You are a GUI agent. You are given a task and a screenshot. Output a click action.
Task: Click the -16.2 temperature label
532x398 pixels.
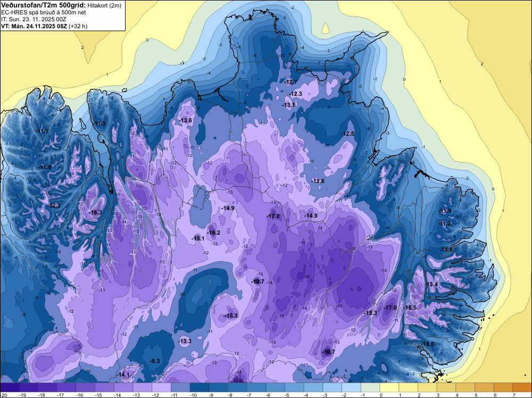click(214, 233)
